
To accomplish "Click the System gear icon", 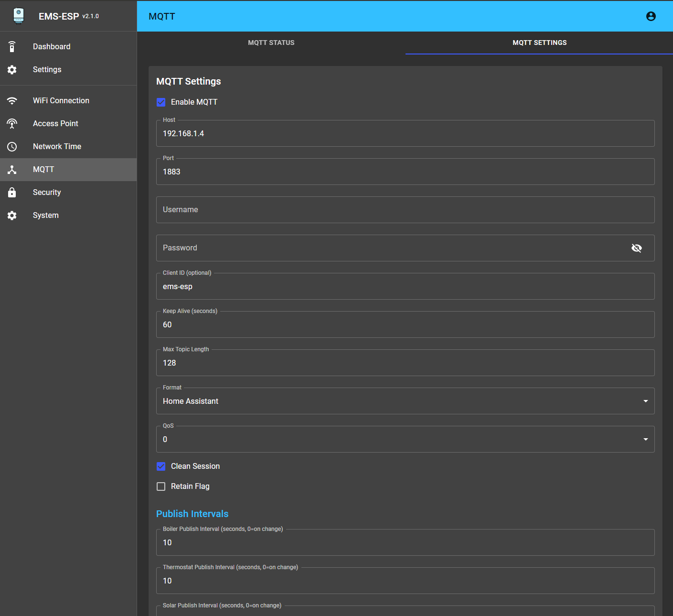I will coord(12,216).
